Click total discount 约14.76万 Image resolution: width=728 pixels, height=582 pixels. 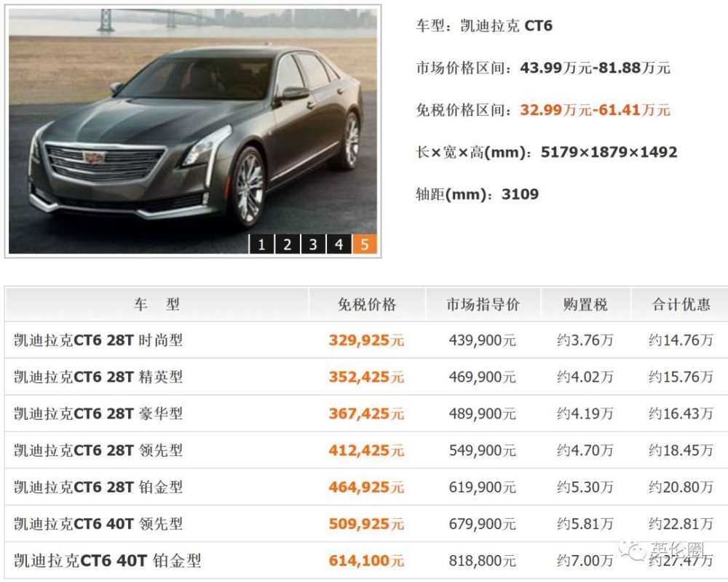point(681,340)
